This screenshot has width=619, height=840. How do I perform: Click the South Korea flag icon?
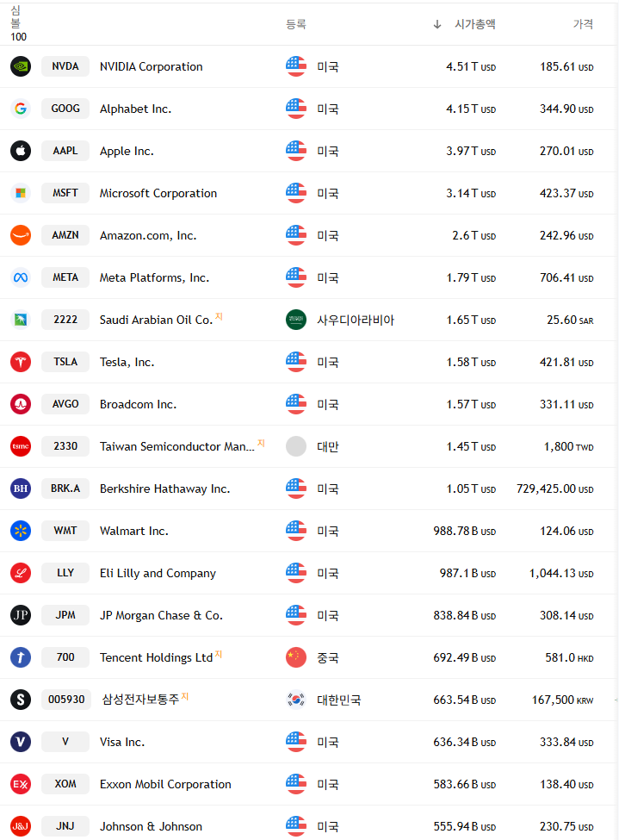pyautogui.click(x=296, y=700)
